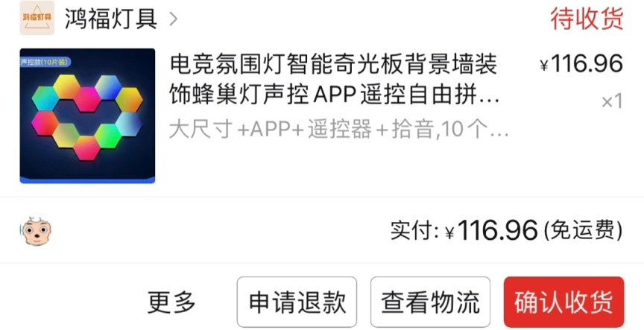Expand the shop via the chevron arrow
Viewport: 644px width, 330px height.
tap(174, 19)
